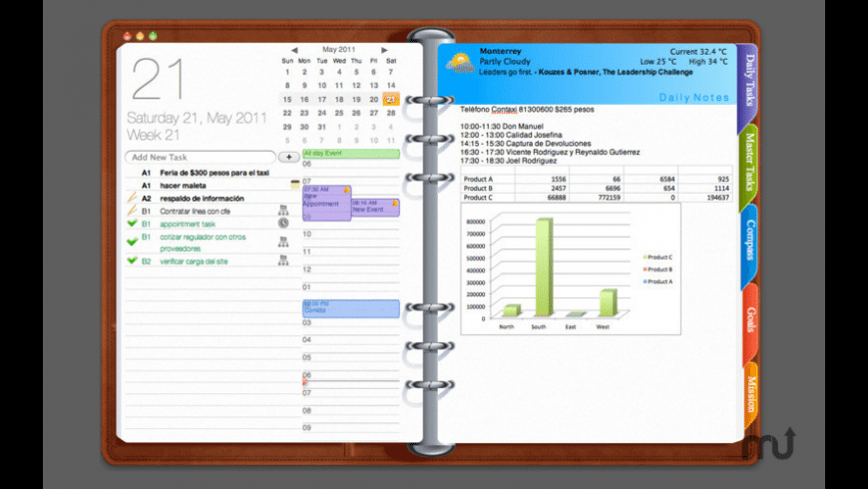Select task 'hacer maleta'
This screenshot has height=489, width=868.
pos(183,186)
